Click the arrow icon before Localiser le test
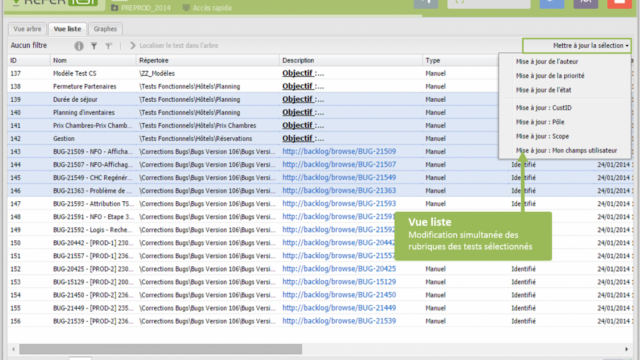This screenshot has width=640, height=360. (x=132, y=46)
